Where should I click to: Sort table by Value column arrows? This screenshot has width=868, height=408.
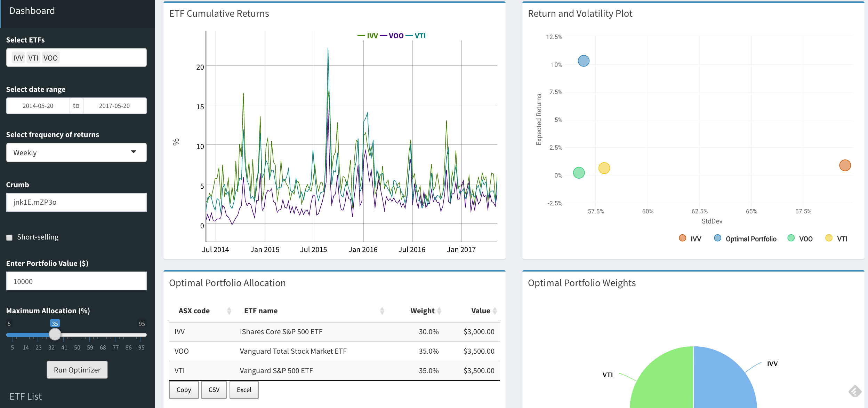point(495,311)
